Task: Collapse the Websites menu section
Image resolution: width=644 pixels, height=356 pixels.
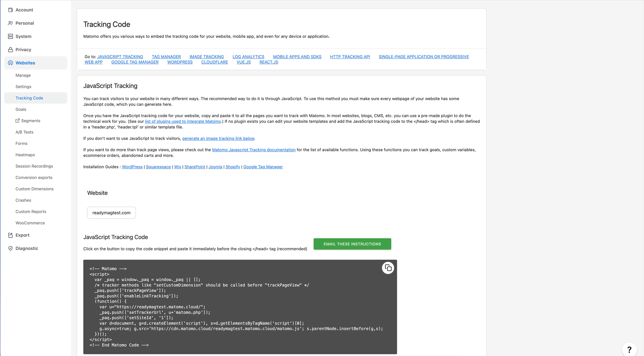Action: tap(36, 63)
